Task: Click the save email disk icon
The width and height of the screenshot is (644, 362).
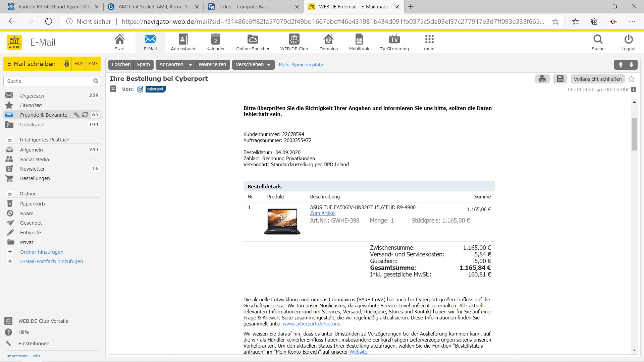Action: pos(560,79)
